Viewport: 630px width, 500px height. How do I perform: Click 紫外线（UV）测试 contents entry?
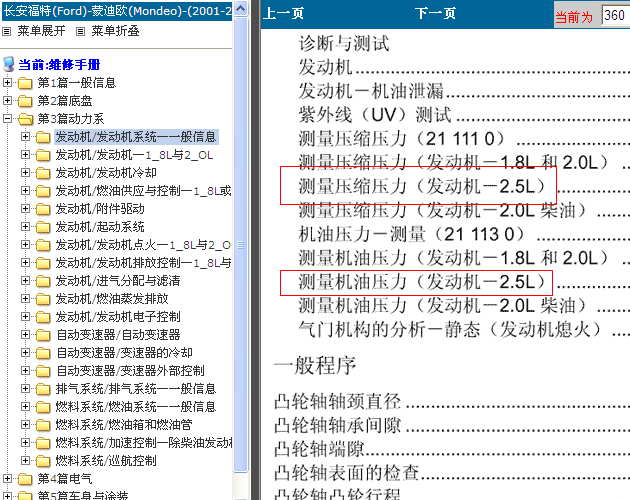point(375,115)
